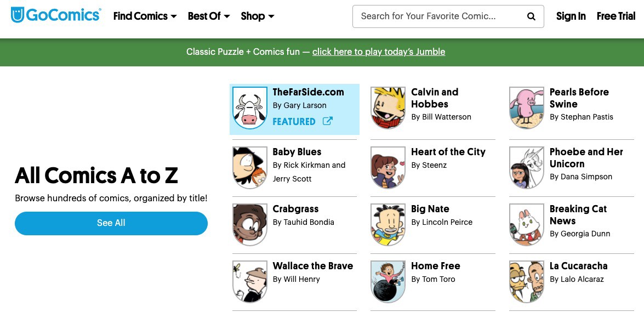Open the Find Comics dropdown
This screenshot has height=323, width=644.
coord(144,16)
